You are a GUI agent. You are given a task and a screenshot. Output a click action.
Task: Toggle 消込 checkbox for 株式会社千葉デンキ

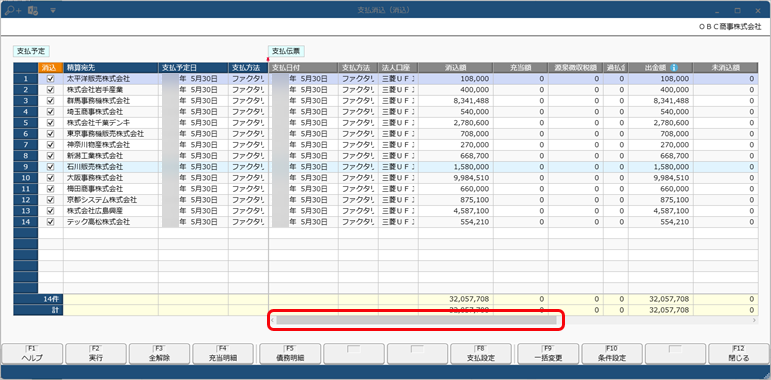[x=50, y=123]
